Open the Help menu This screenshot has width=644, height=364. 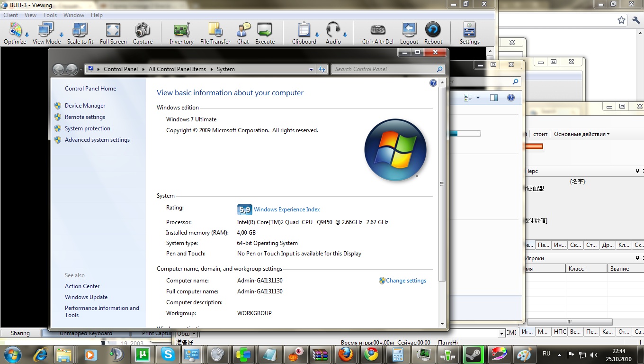tap(97, 15)
